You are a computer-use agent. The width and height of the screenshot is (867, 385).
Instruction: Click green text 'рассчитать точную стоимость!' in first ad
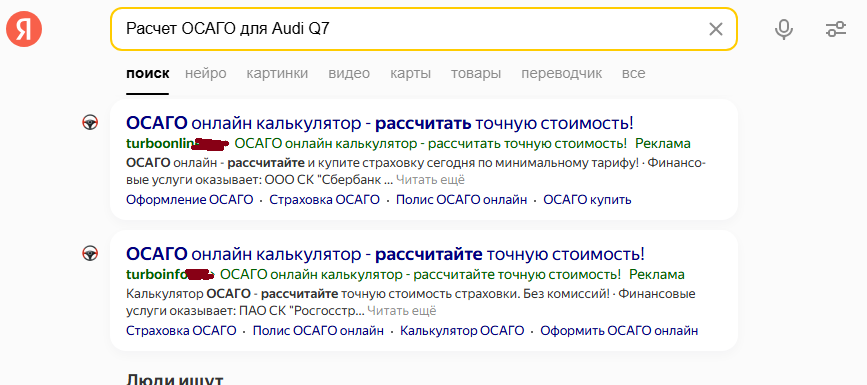[527, 144]
